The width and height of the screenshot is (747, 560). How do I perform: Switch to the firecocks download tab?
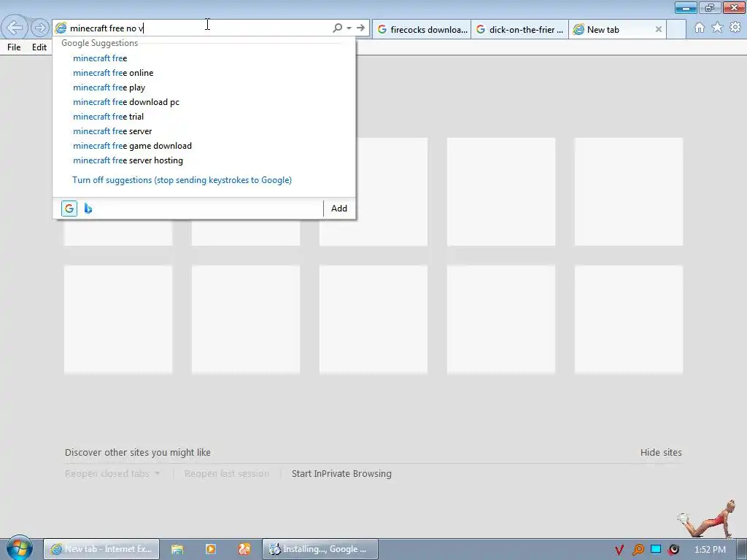[x=422, y=29]
